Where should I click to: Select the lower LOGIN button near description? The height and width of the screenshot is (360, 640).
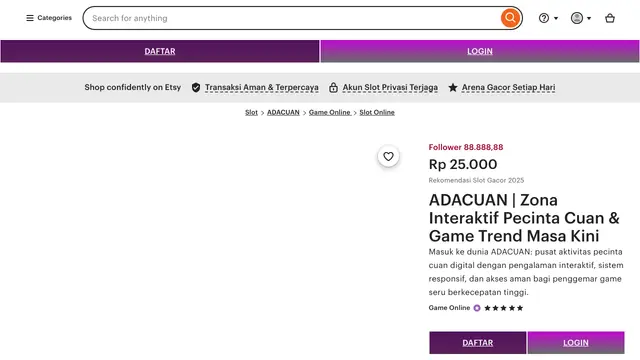click(576, 343)
